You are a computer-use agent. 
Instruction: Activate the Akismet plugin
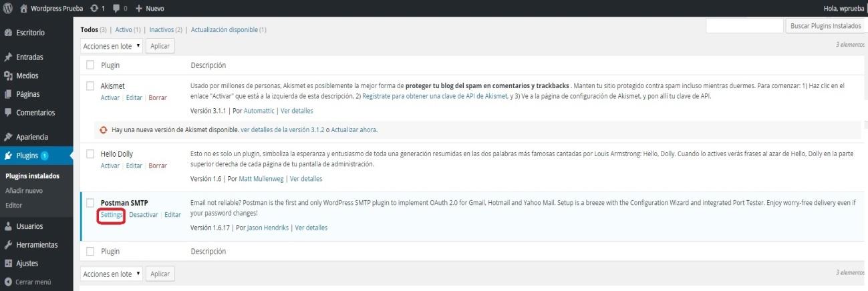tap(110, 97)
